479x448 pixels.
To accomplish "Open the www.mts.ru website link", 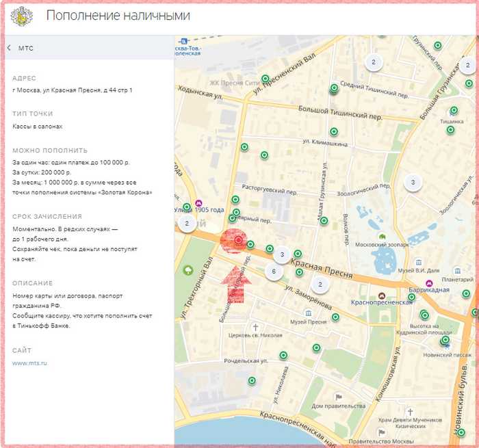I will (x=29, y=363).
